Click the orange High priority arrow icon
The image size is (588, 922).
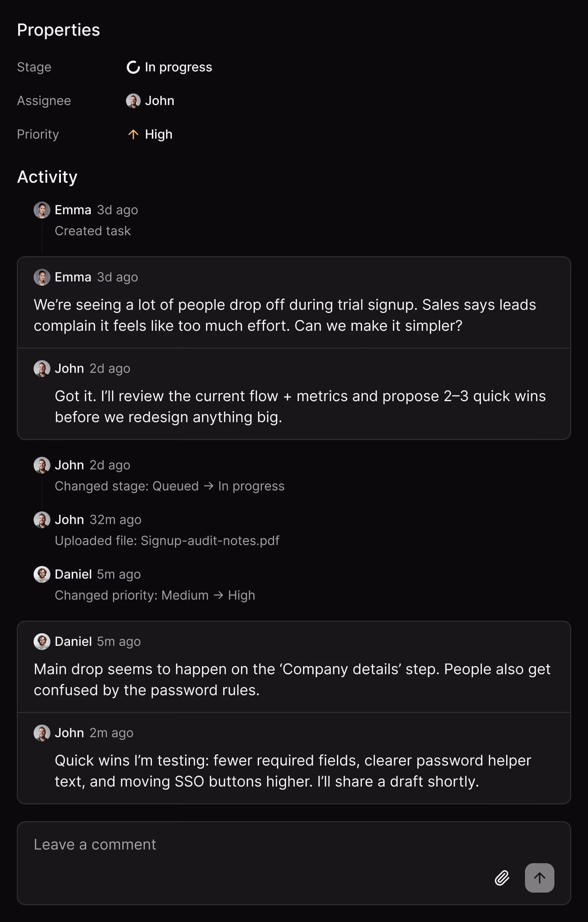(x=133, y=134)
